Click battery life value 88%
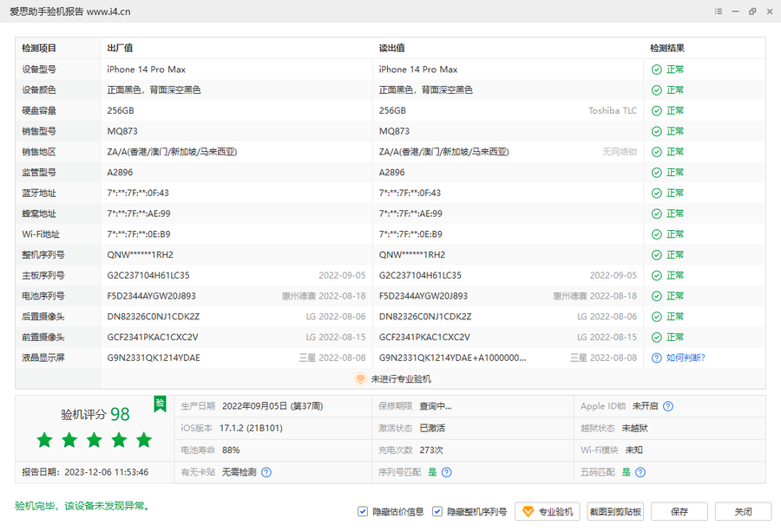Image resolution: width=781 pixels, height=532 pixels. 231,450
